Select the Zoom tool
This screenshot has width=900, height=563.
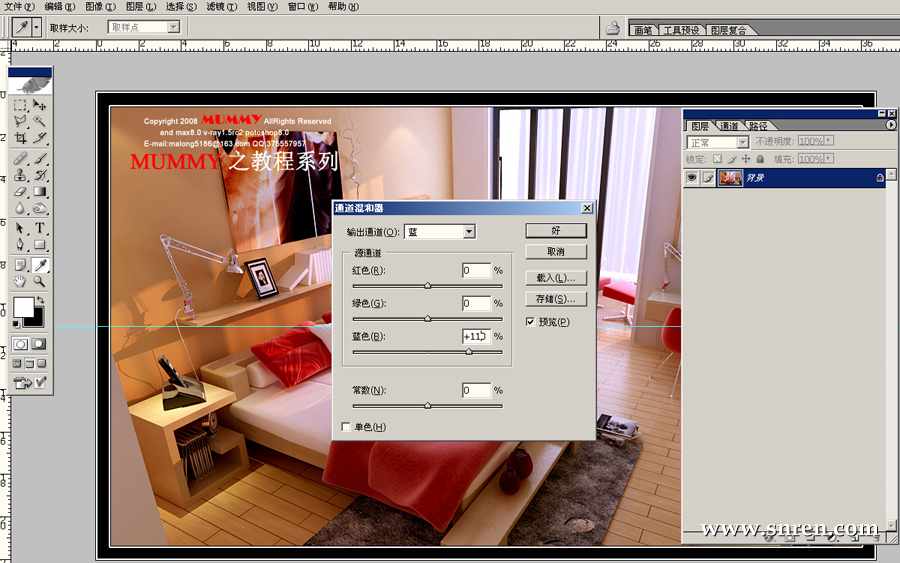[39, 281]
